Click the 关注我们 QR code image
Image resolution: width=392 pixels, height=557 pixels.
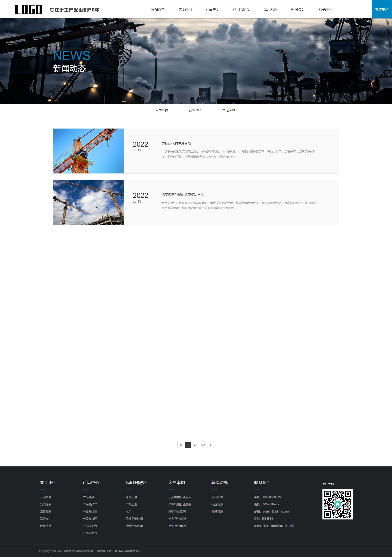(x=337, y=504)
